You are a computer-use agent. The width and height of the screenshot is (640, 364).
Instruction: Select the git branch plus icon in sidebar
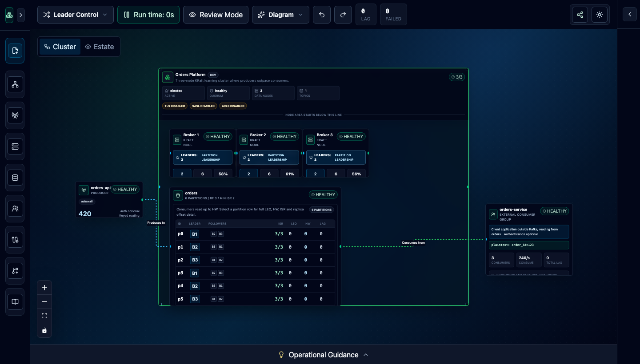click(x=15, y=271)
